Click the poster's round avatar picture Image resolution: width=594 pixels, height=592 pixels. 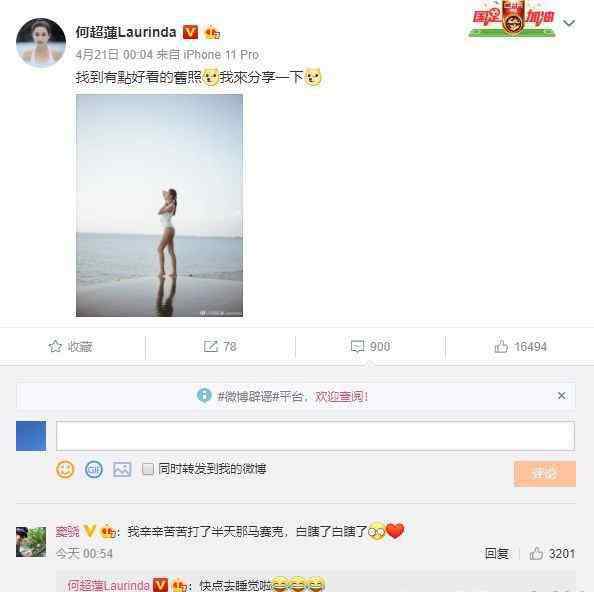point(41,42)
